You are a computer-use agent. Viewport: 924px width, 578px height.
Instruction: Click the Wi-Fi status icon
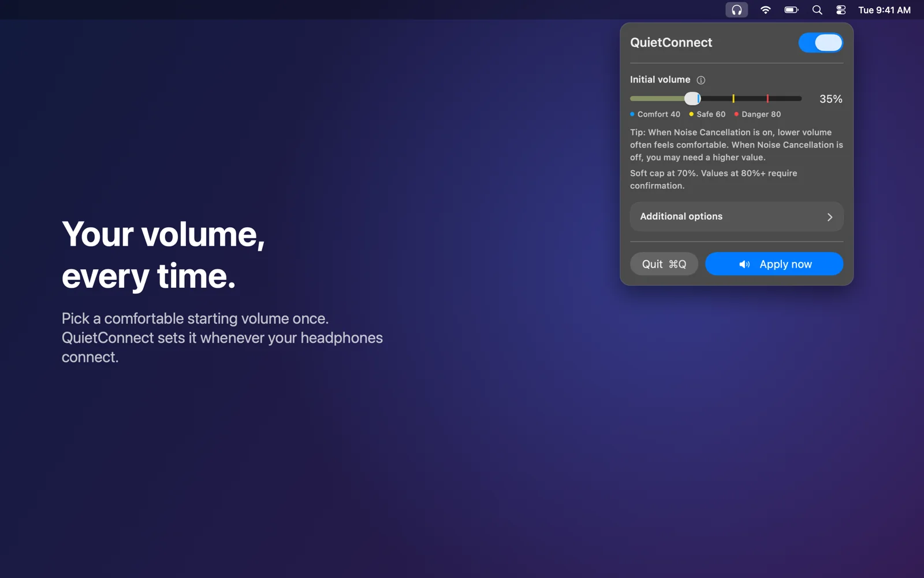(x=765, y=10)
